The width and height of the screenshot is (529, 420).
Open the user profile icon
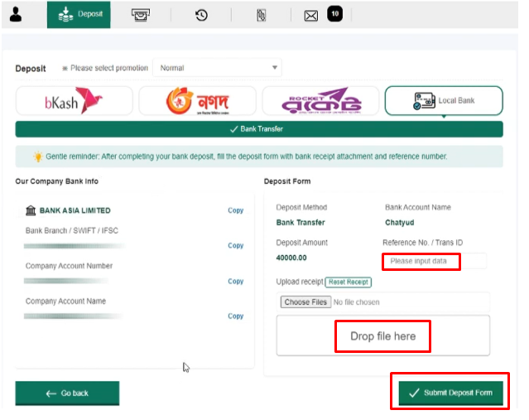coord(16,15)
